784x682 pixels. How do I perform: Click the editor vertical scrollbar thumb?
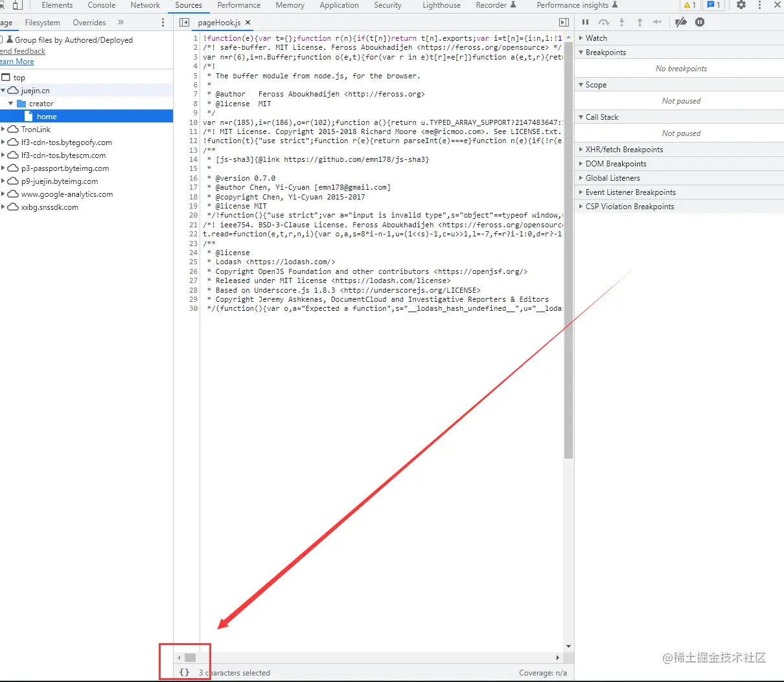tap(568, 250)
